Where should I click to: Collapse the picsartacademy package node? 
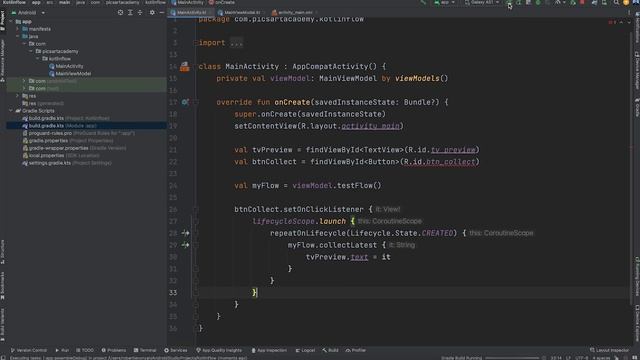tap(31, 51)
